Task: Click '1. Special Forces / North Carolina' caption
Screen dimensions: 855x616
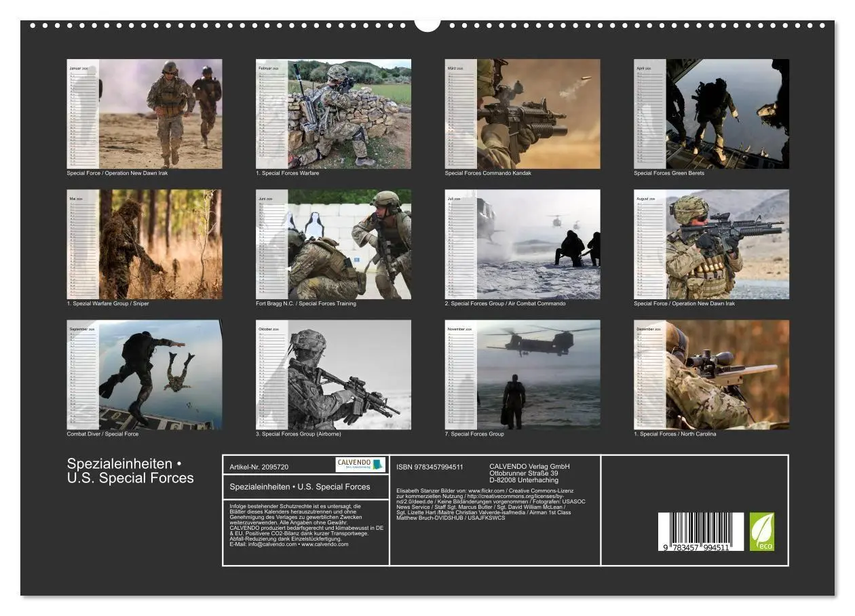Action: (x=675, y=434)
